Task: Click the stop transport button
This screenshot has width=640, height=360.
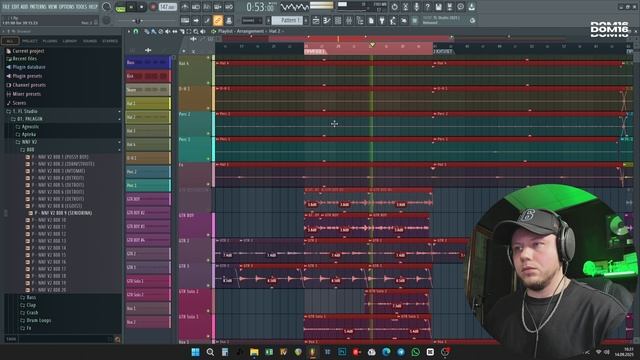Action: (x=142, y=7)
